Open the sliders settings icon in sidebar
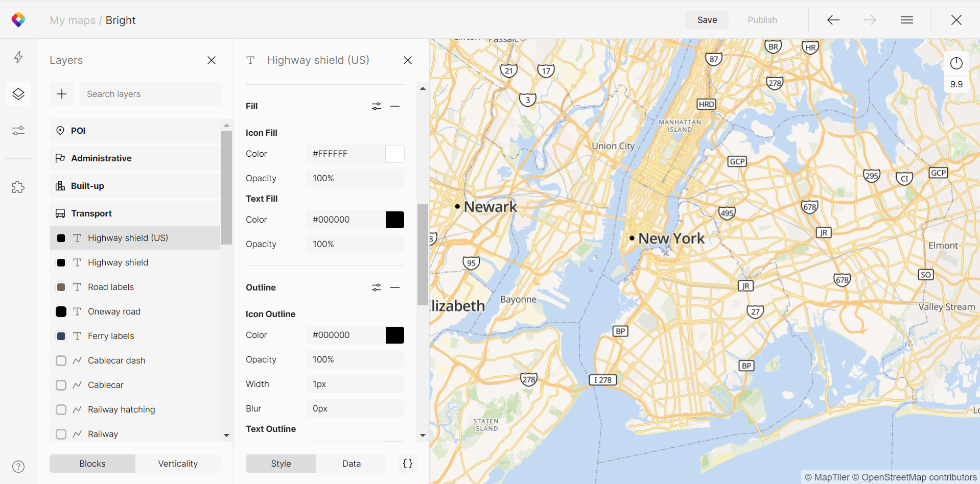 [x=18, y=131]
